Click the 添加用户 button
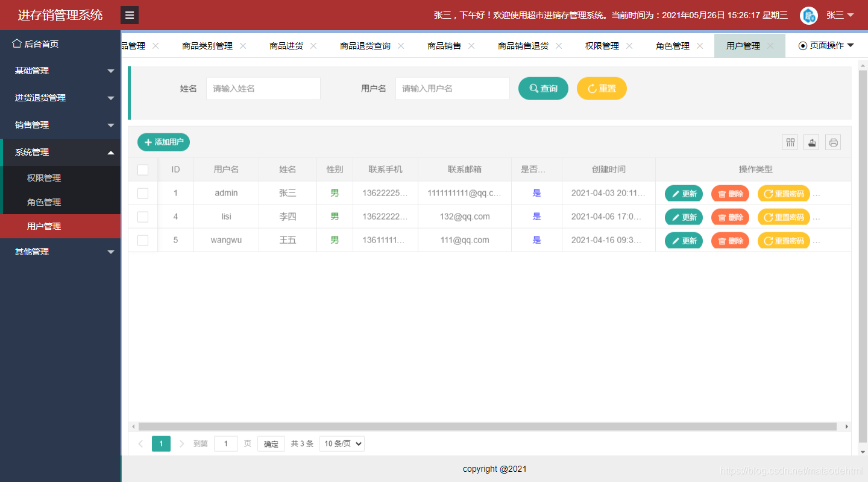 [x=163, y=142]
